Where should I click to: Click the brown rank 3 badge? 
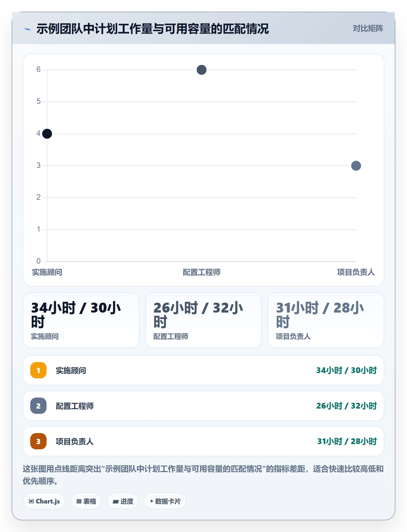point(38,441)
